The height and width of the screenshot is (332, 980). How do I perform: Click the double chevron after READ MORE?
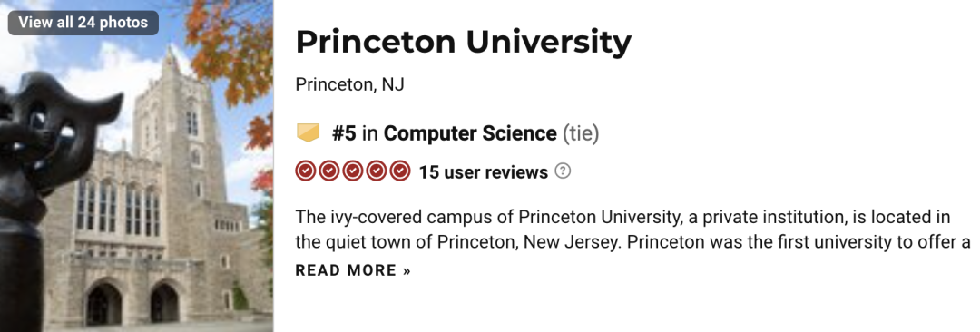click(407, 271)
